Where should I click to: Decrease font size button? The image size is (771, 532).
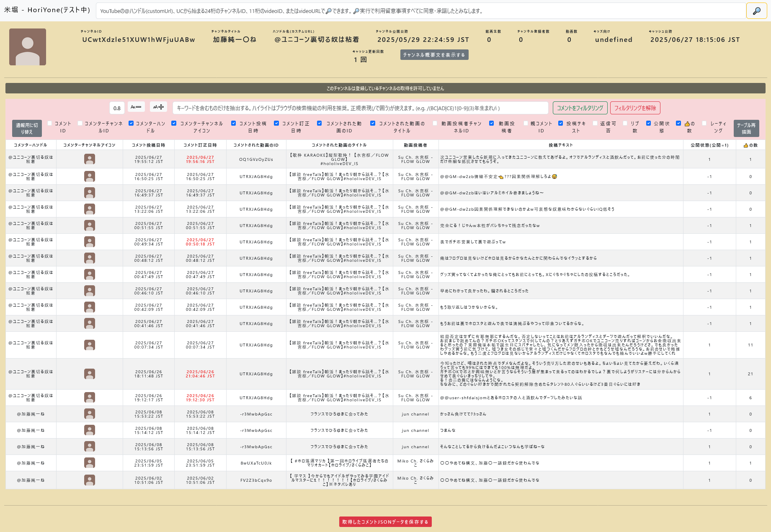[136, 107]
